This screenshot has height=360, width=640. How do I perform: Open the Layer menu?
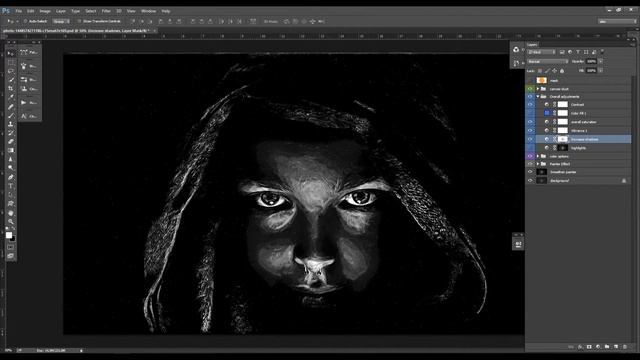click(61, 11)
